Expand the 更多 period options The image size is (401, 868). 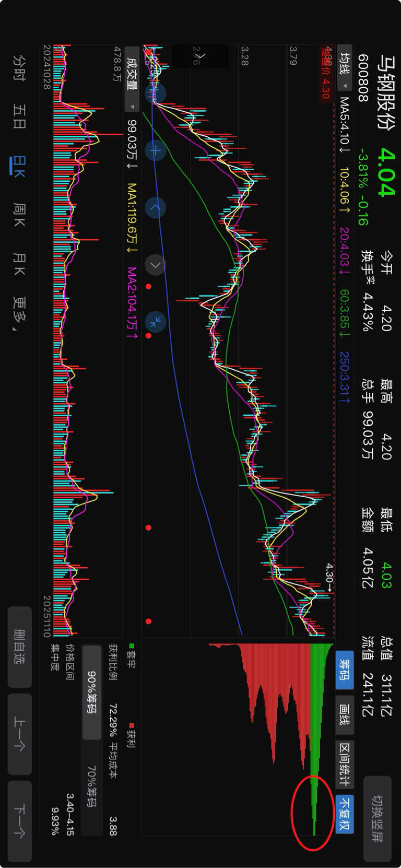click(20, 314)
